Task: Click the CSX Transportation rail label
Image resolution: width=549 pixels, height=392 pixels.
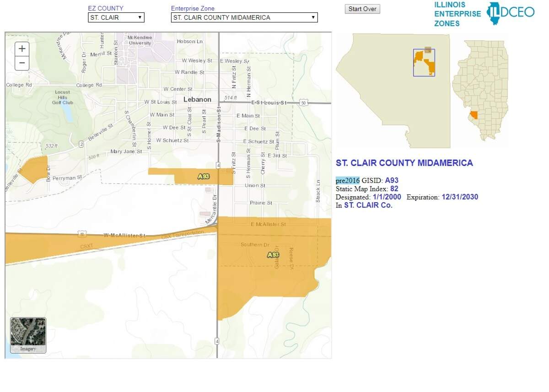Action: (x=183, y=235)
